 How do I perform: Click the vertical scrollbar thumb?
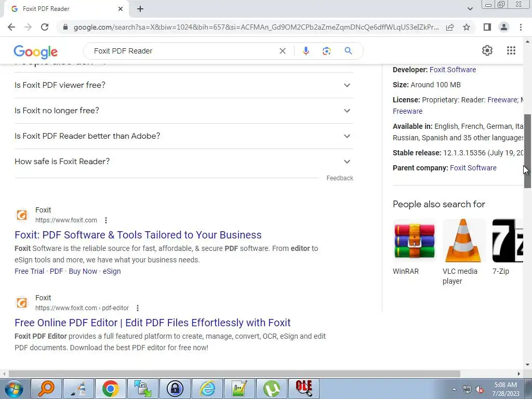527,151
